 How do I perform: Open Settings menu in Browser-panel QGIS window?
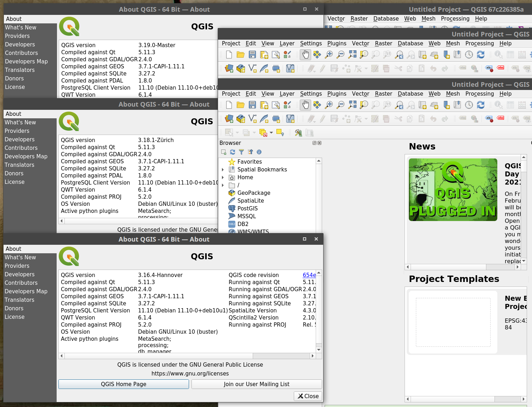[x=311, y=94]
